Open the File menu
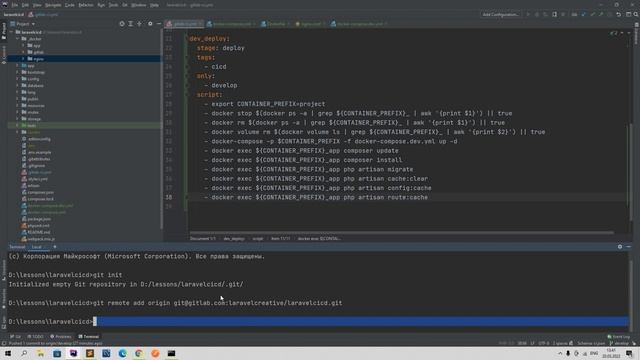 click(15, 5)
